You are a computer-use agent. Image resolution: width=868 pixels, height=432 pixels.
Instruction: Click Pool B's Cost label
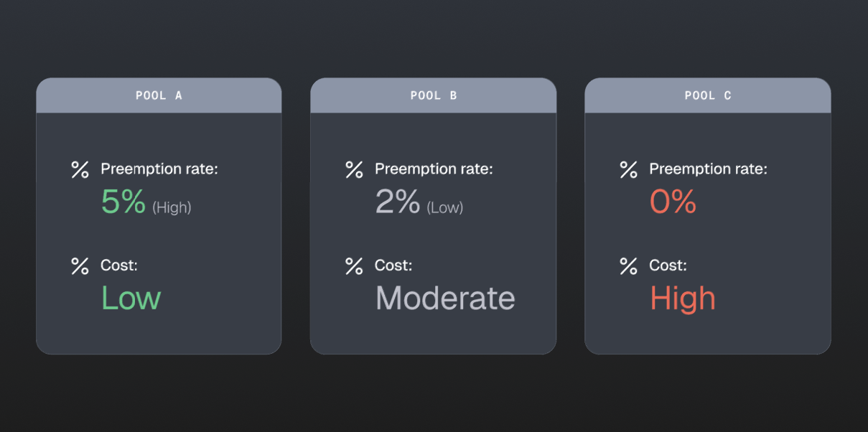[x=393, y=266]
